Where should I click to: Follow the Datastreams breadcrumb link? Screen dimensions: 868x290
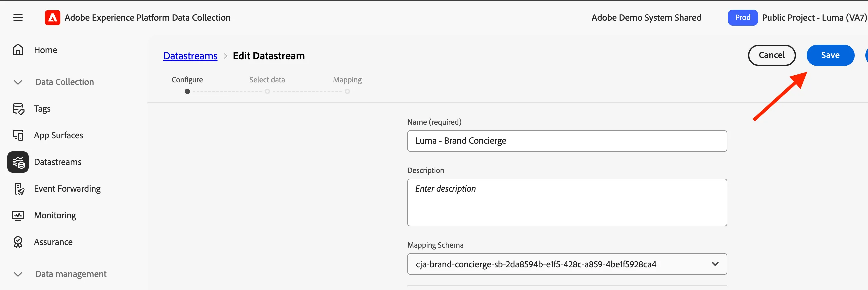(x=190, y=56)
